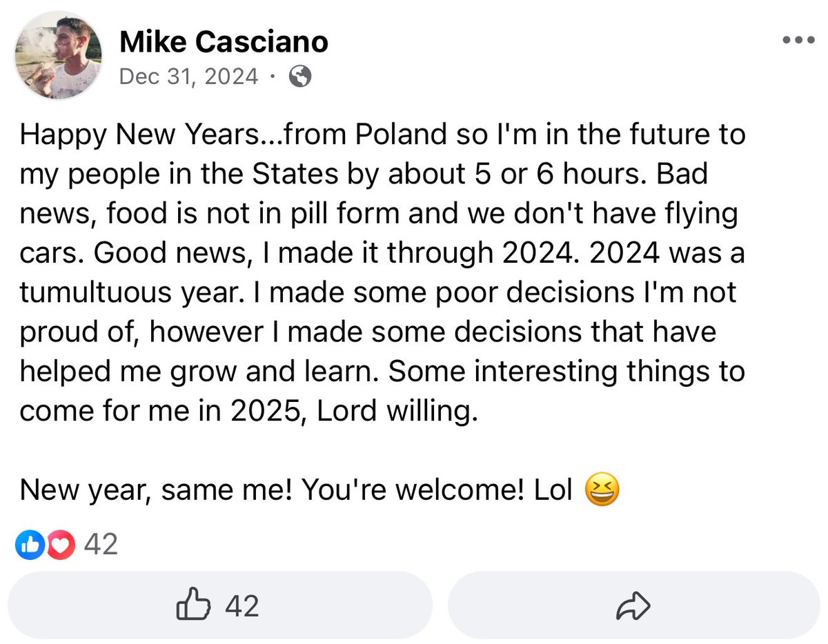Click the Dec 31, 2024 timestamp
The height and width of the screenshot is (644, 828).
[188, 77]
